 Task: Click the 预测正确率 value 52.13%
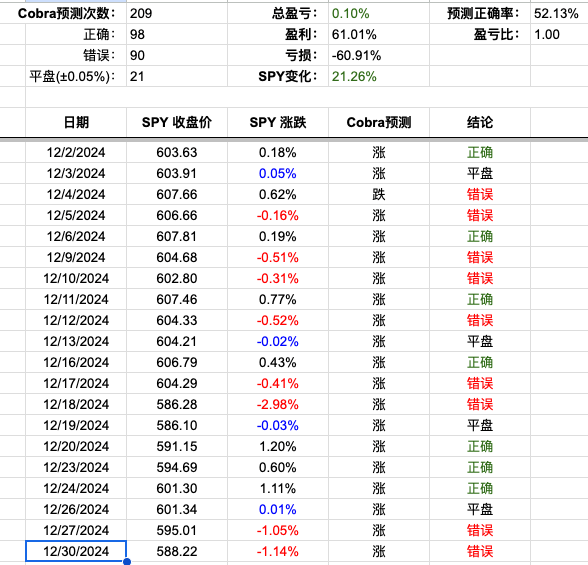(556, 13)
